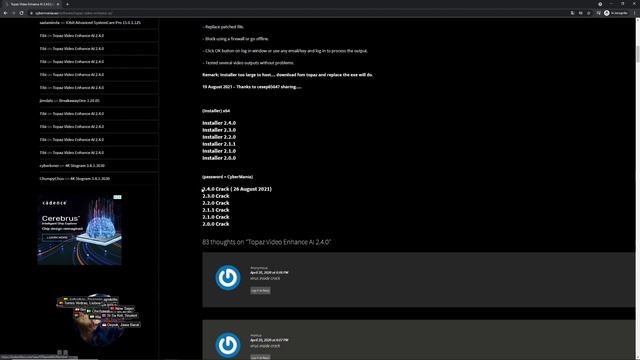Viewport: 640px width, 360px height.
Task: Open Installer 2.0.0 link
Action: (219, 158)
